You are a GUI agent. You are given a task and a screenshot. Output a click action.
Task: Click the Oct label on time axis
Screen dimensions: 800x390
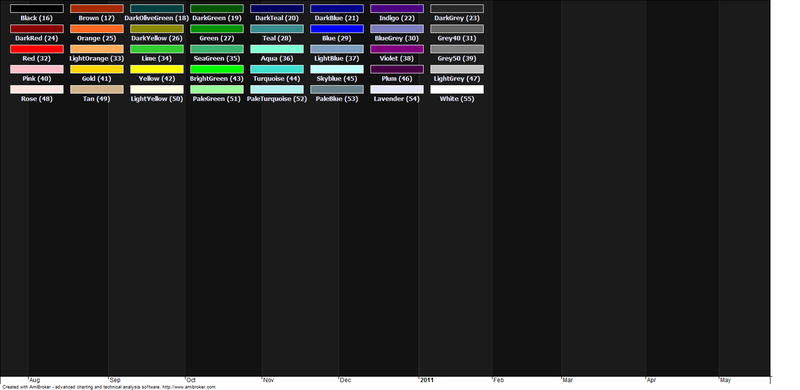pos(191,380)
